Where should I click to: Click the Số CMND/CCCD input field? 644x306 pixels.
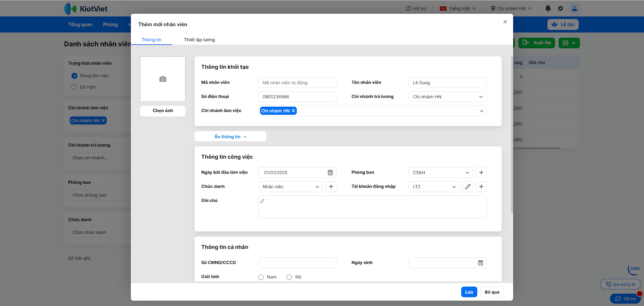(x=297, y=263)
